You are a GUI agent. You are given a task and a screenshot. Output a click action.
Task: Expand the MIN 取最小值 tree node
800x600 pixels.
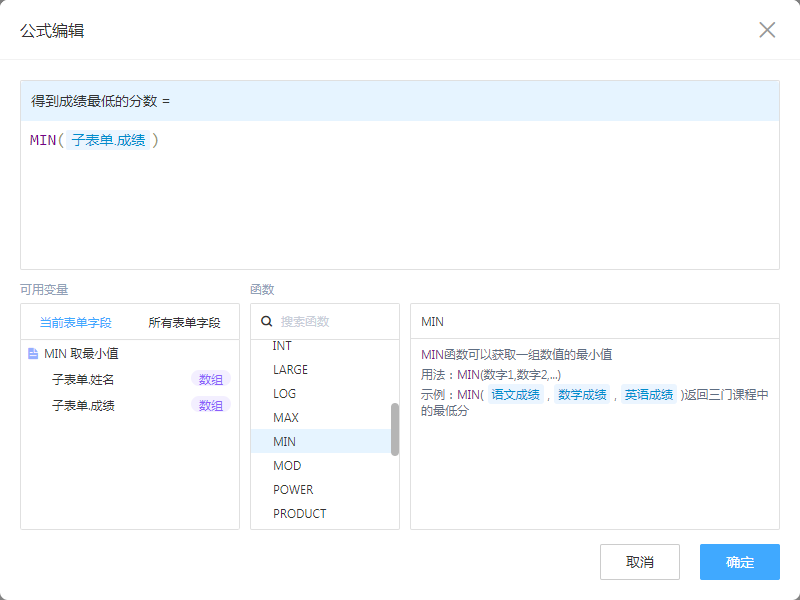(x=81, y=354)
